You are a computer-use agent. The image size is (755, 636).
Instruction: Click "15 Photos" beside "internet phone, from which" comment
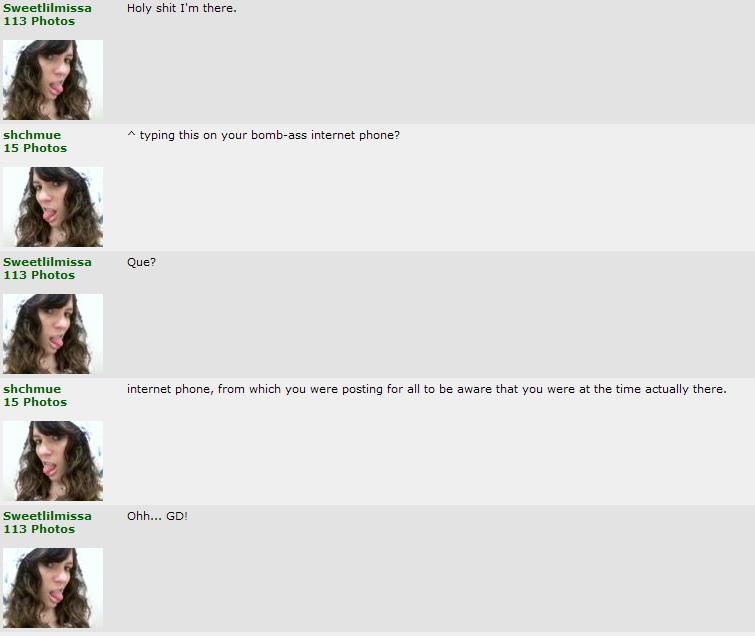35,402
